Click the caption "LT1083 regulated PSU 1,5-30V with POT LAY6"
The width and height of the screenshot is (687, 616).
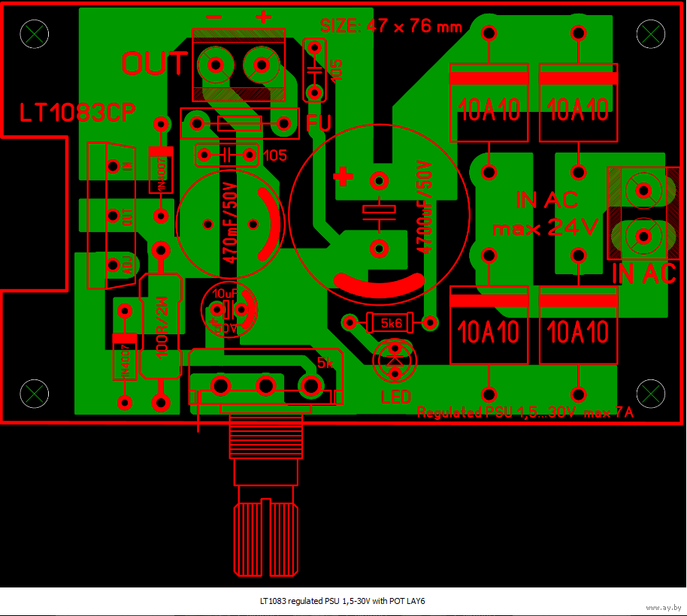(x=343, y=601)
